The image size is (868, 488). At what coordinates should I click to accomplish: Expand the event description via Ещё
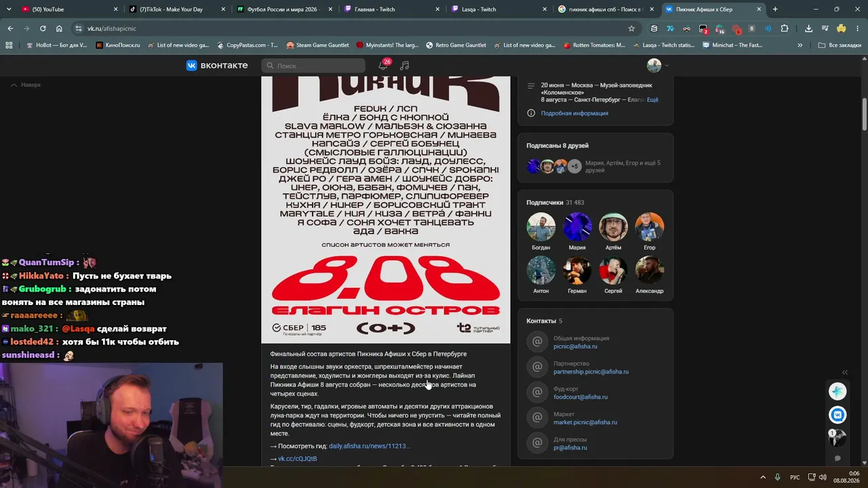(x=652, y=100)
